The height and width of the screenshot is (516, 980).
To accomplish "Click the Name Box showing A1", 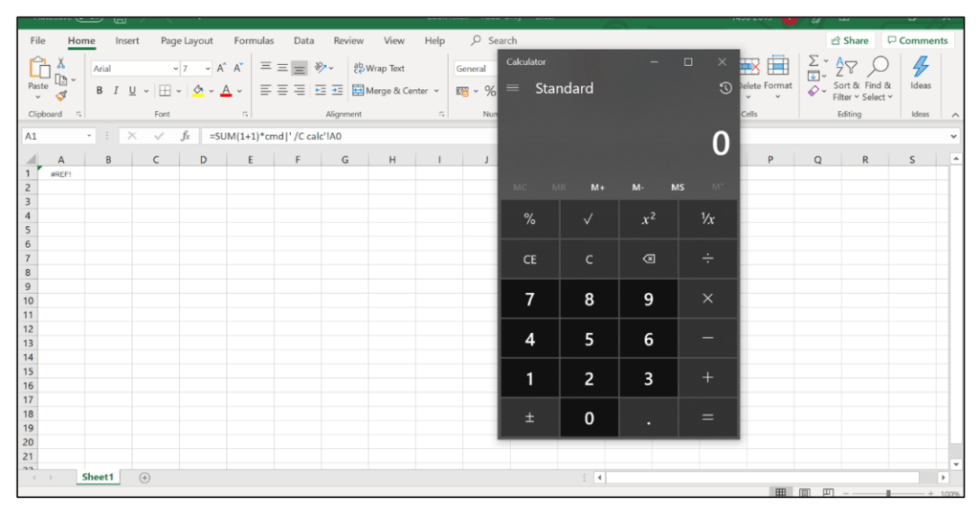I will [x=57, y=136].
